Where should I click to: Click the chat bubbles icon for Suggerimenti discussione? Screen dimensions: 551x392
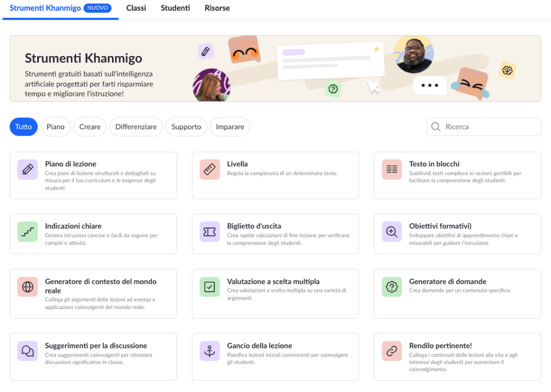[27, 351]
